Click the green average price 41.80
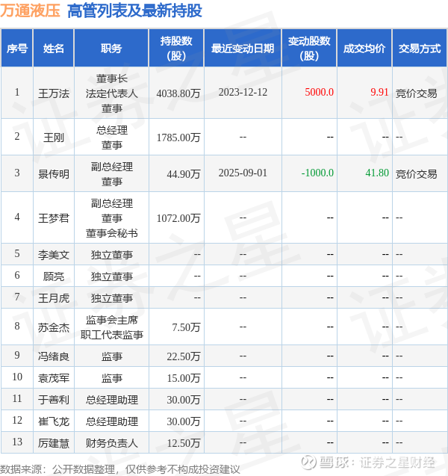 [377, 173]
